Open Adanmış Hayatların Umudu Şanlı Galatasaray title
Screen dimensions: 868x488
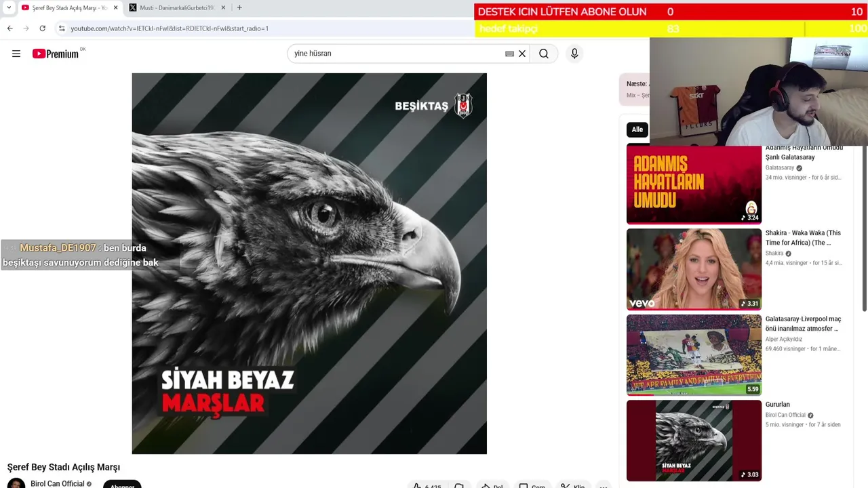click(x=804, y=152)
